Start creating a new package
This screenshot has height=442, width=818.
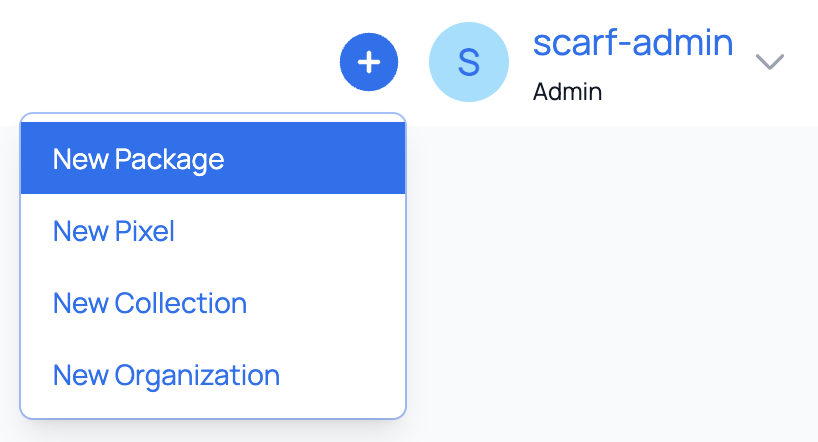[138, 159]
